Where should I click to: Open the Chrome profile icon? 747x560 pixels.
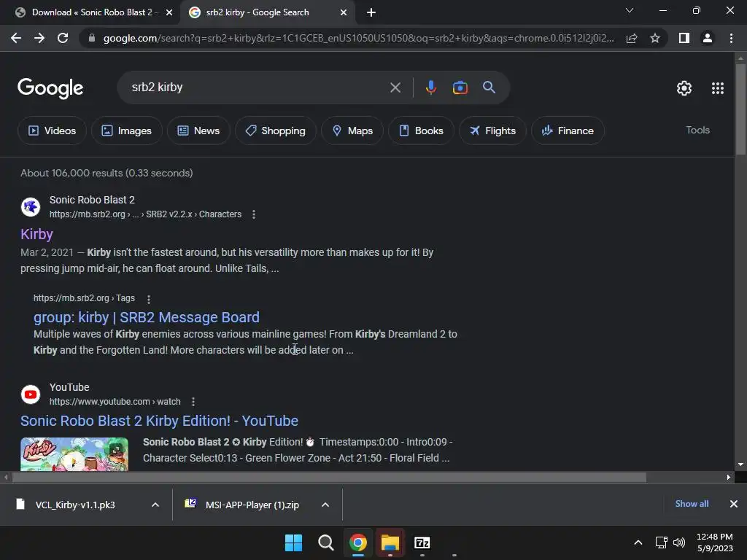click(x=708, y=38)
